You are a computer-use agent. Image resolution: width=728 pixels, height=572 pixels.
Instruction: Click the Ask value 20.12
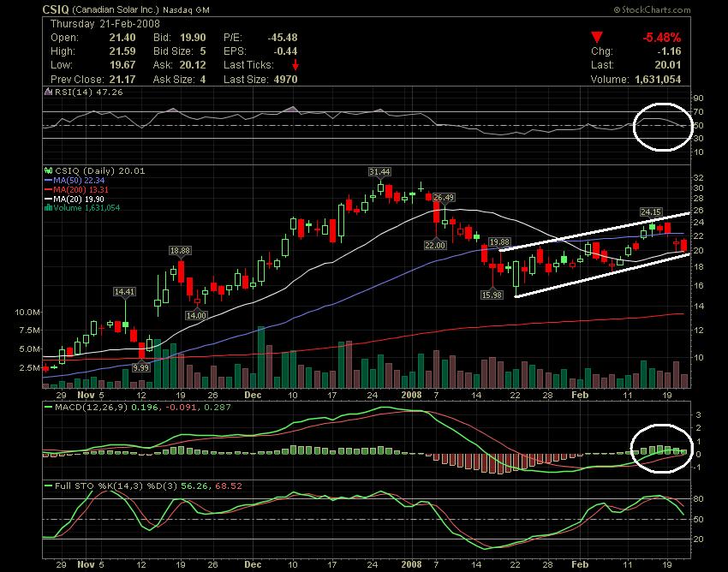(193, 65)
